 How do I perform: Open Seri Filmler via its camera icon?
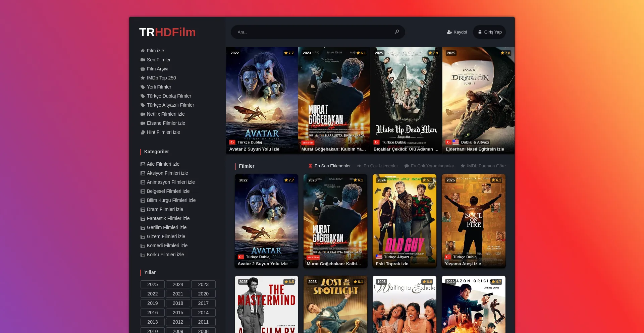click(142, 60)
